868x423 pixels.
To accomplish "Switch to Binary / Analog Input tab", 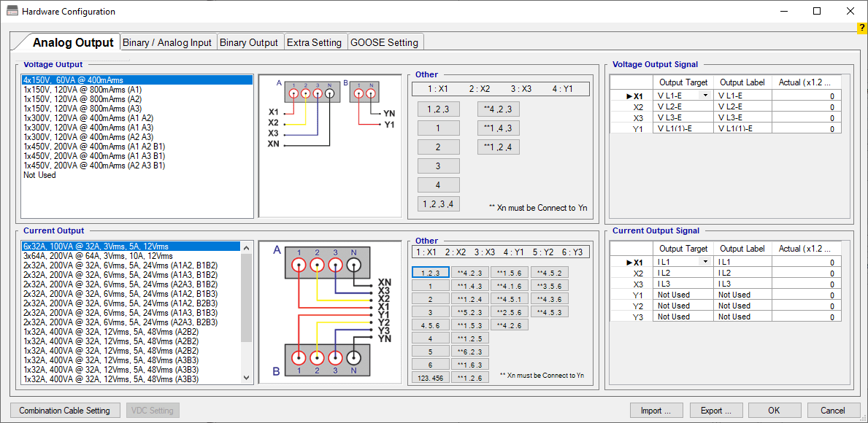I will coord(167,42).
